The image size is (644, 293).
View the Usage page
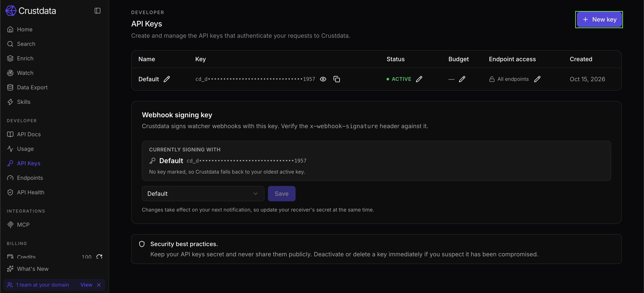tap(25, 149)
